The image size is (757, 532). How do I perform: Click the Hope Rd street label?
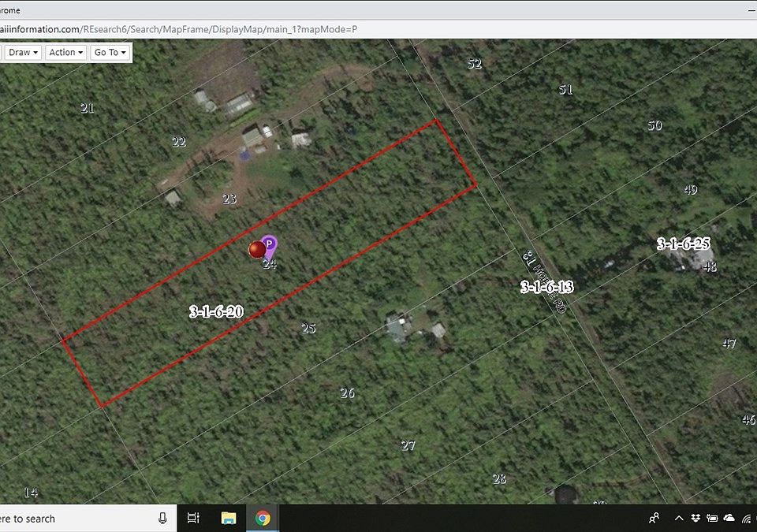coord(545,281)
